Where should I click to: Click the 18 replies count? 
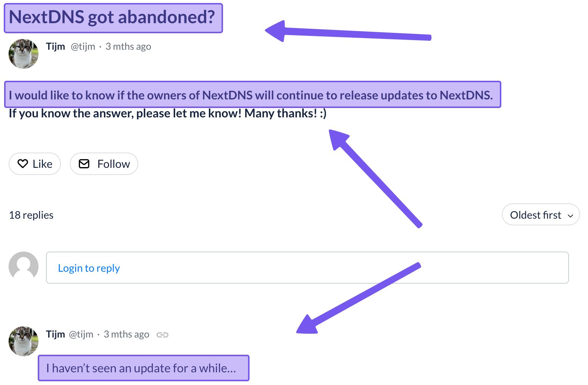coord(31,215)
